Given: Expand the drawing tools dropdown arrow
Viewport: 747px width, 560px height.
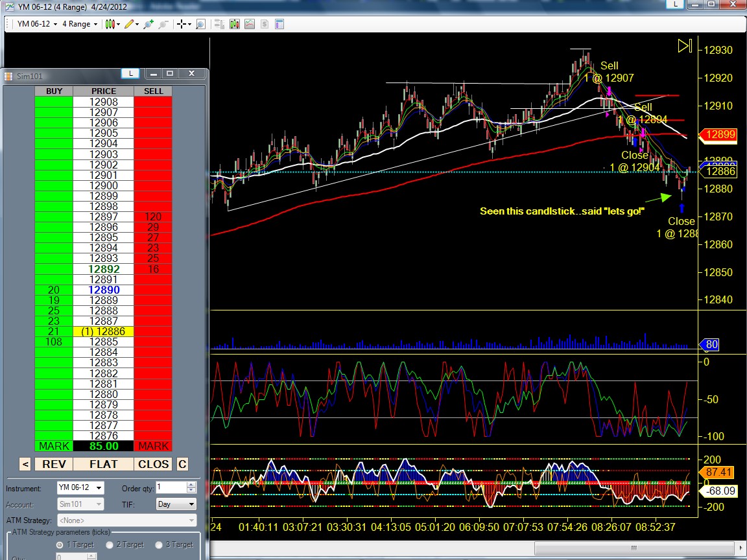Looking at the screenshot, I should pos(137,24).
